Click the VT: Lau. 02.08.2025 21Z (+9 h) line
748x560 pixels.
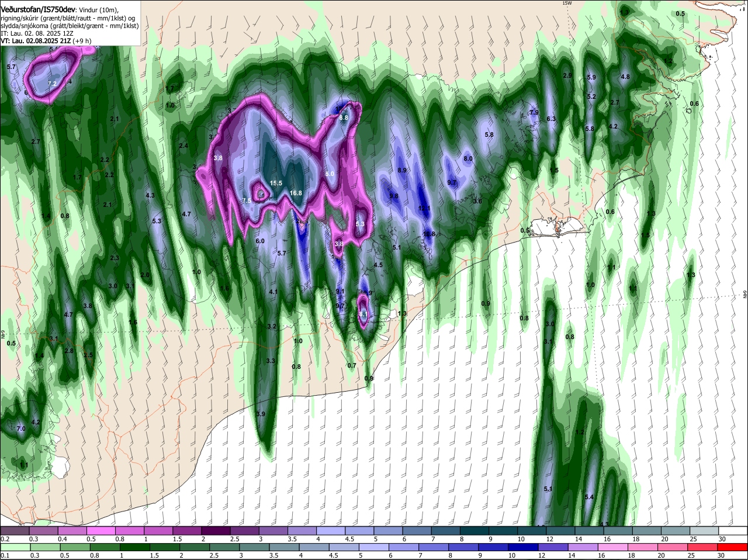[46, 41]
